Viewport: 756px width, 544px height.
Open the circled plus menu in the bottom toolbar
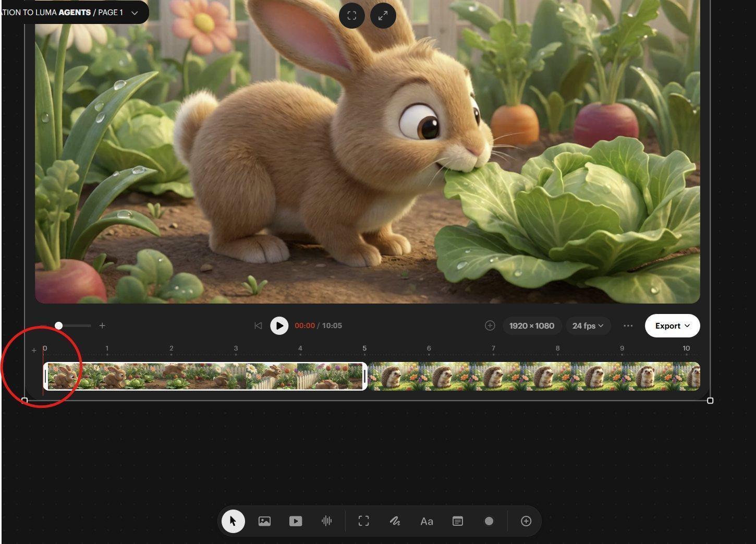point(526,521)
